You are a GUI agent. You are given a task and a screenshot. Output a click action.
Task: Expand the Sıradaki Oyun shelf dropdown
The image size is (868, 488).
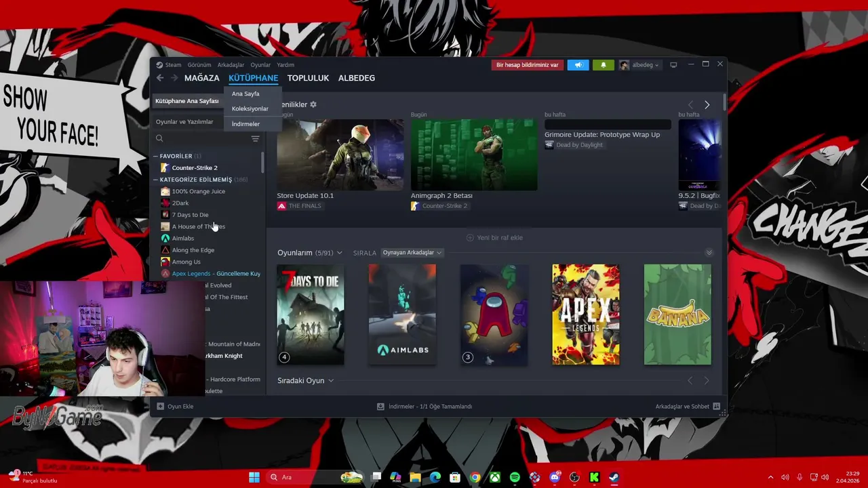click(x=331, y=381)
